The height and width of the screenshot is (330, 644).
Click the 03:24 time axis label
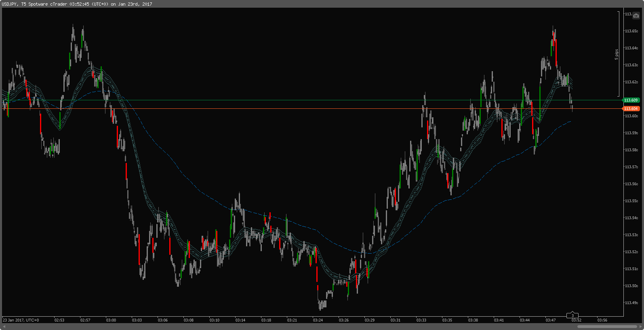[318, 320]
